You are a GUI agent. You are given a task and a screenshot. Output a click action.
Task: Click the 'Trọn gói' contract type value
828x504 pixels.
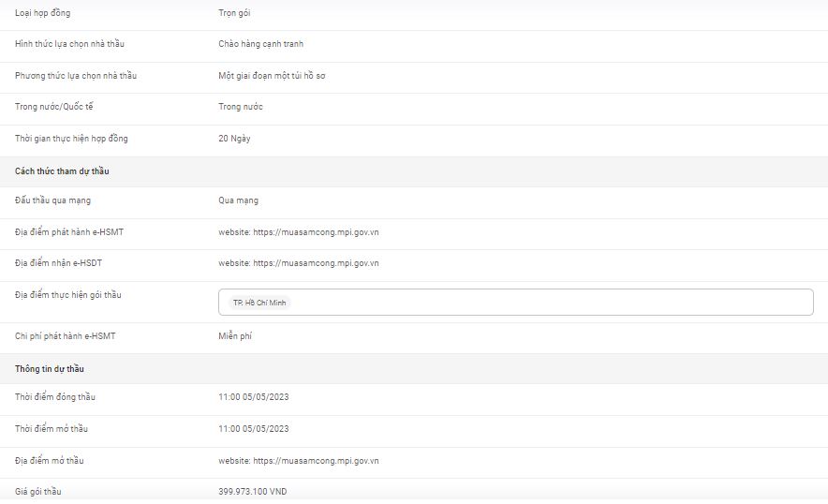[x=234, y=13]
